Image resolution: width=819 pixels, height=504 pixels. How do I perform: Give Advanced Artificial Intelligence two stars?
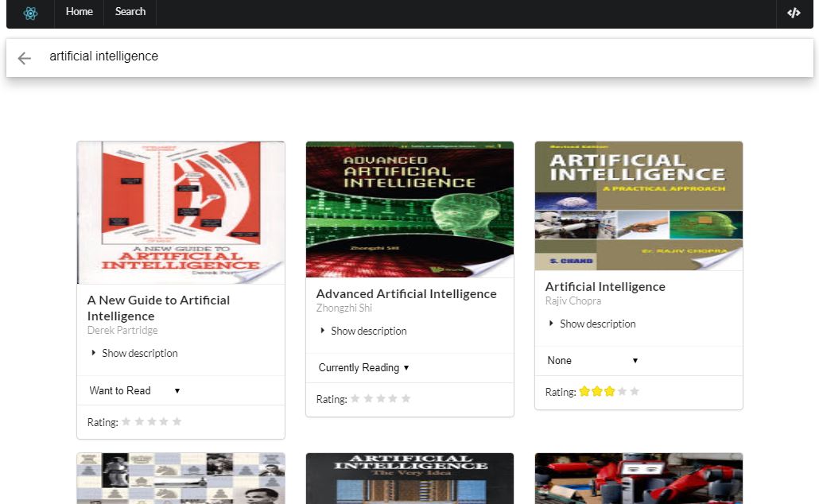pos(367,398)
